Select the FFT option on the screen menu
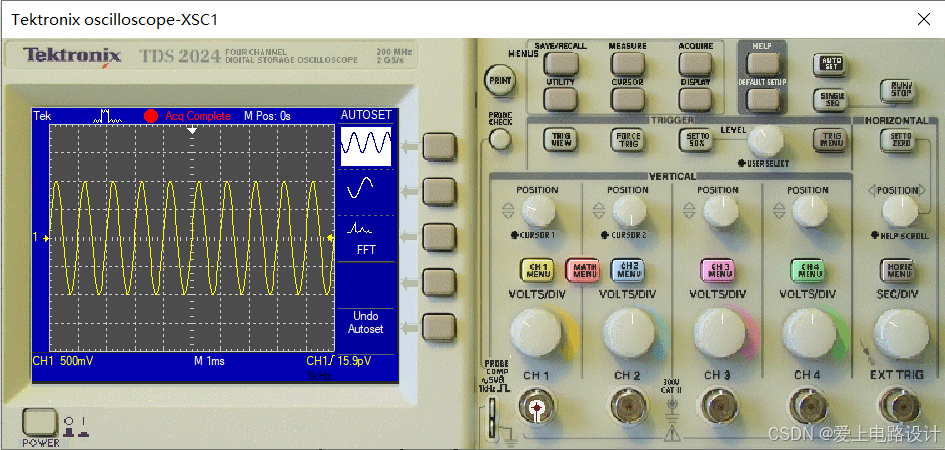Image resolution: width=945 pixels, height=450 pixels. pyautogui.click(x=366, y=239)
